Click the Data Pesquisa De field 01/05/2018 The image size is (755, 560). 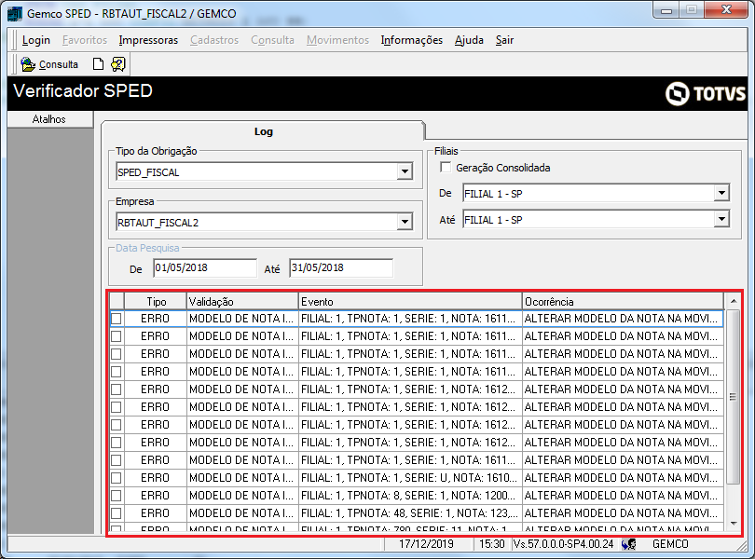pyautogui.click(x=205, y=267)
